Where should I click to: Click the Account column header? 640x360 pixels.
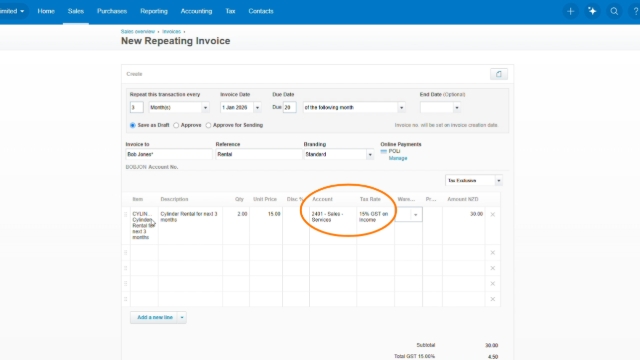coord(322,199)
